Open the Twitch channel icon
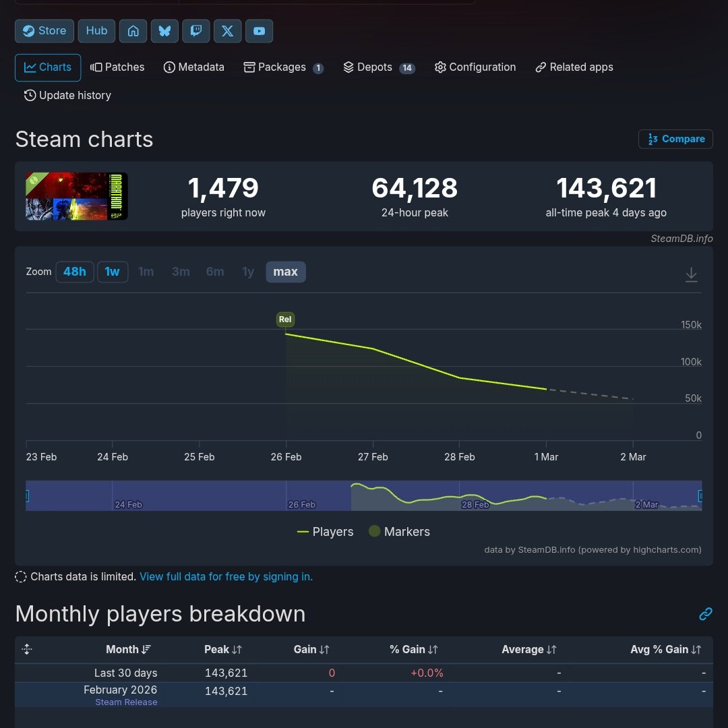This screenshot has width=728, height=728. pyautogui.click(x=196, y=31)
